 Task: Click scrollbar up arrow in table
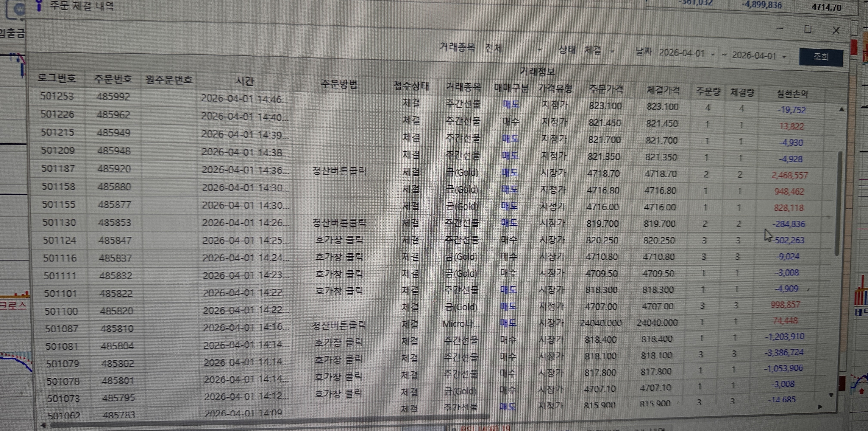pos(841,109)
